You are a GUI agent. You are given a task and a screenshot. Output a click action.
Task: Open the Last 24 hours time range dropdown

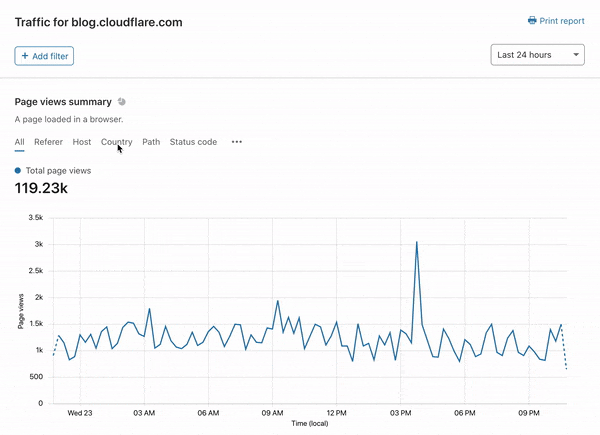537,55
